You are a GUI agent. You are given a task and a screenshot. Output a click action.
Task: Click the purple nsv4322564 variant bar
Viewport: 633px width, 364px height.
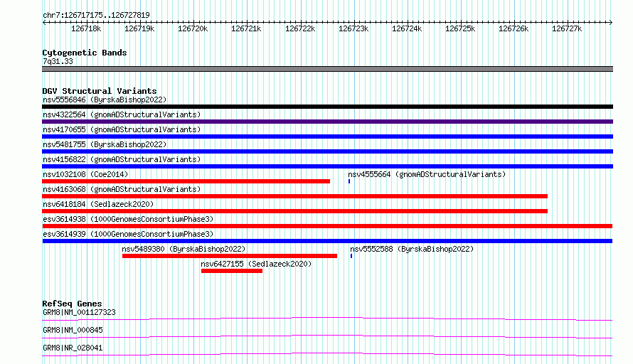(327, 122)
